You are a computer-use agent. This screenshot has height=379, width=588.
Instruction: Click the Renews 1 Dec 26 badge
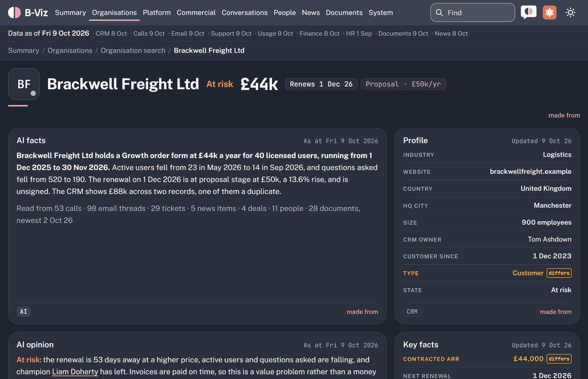click(321, 84)
